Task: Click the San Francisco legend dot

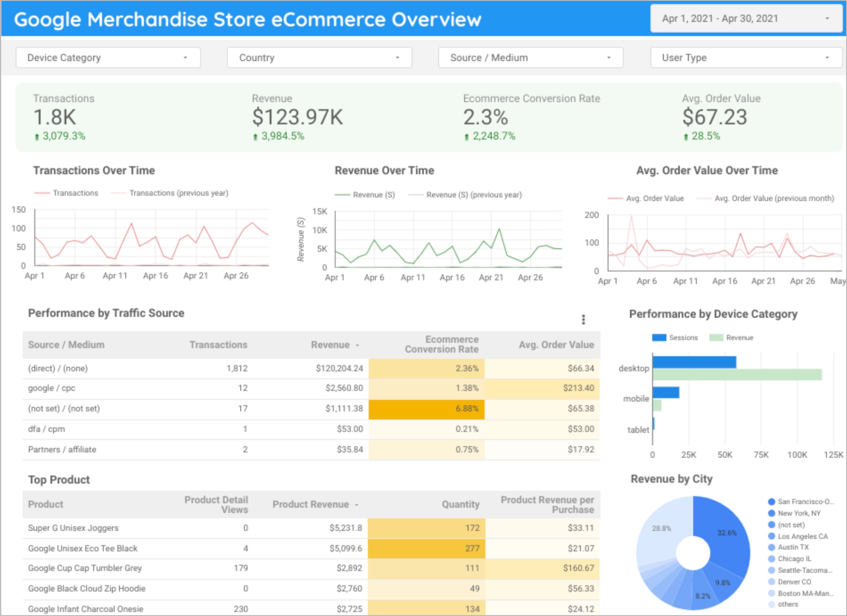Action: point(772,502)
